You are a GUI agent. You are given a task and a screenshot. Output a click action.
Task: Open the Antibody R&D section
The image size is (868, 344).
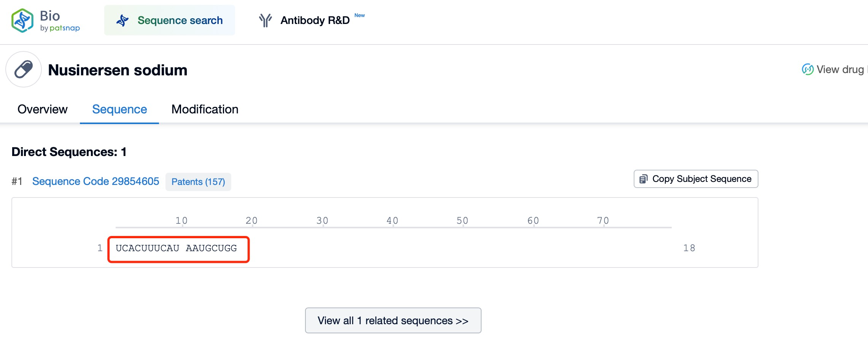pos(315,20)
